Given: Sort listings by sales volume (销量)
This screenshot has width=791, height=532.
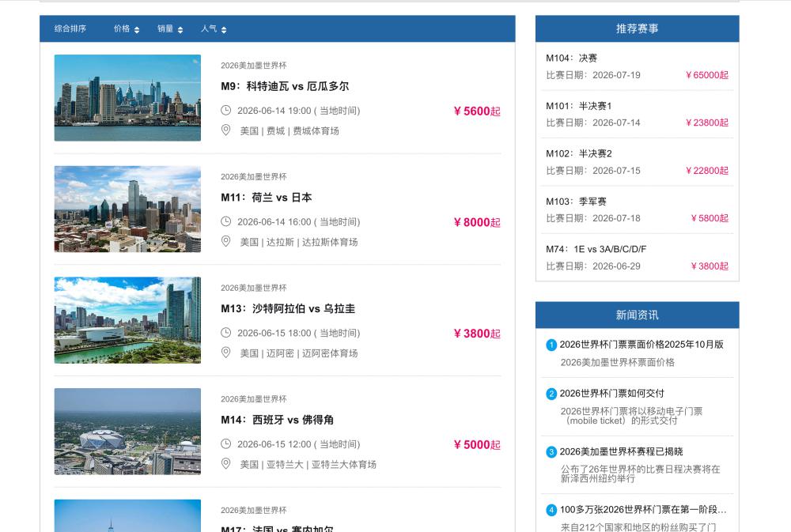Looking at the screenshot, I should point(170,29).
